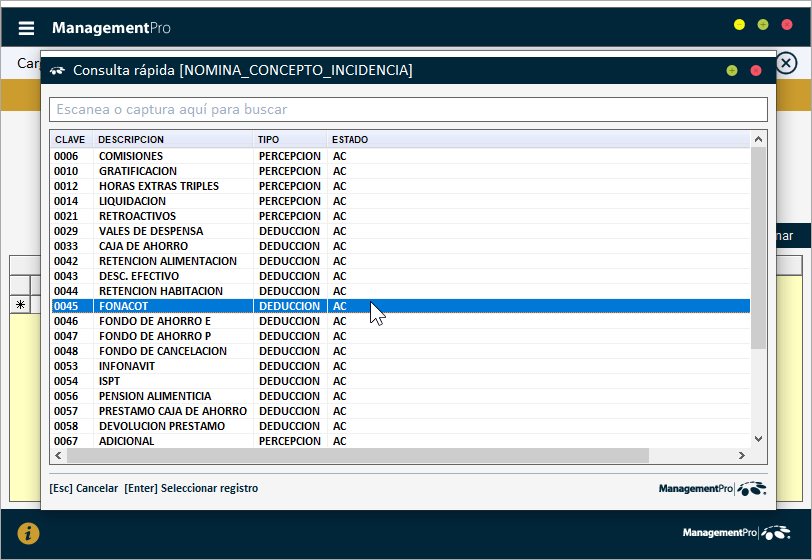Screen dimensions: 812x560
Task: Select the HORAS EXTRAS TRIPLES row
Action: click(400, 186)
